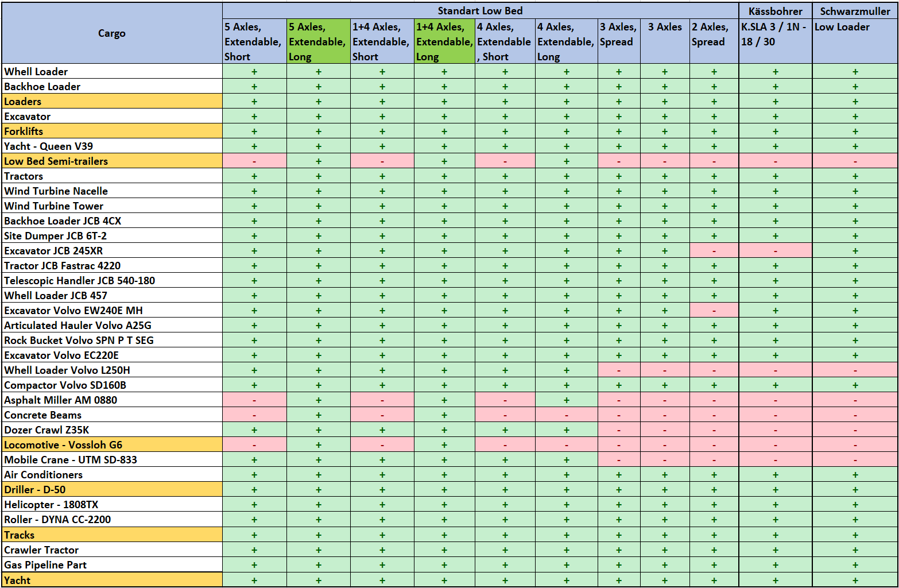Select the "Excavator JCB 245XR" cell
Screen dimensions: 899x588
pyautogui.click(x=112, y=251)
